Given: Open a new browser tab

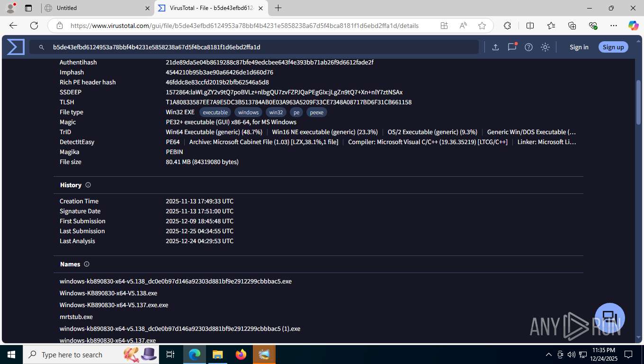Looking at the screenshot, I should tap(278, 8).
